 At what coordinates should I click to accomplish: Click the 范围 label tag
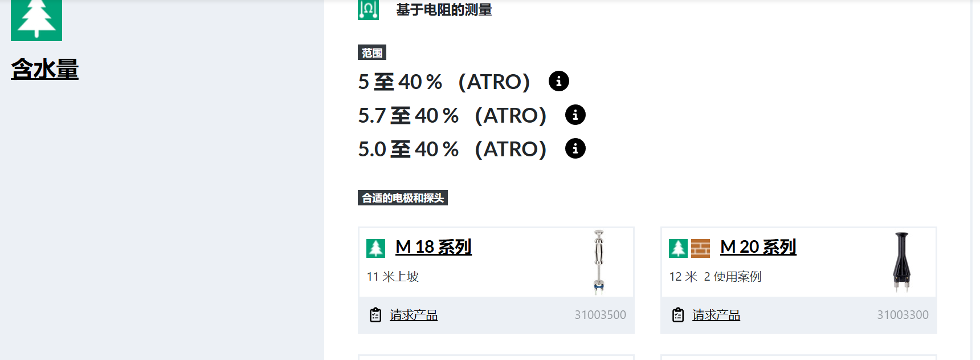click(372, 52)
